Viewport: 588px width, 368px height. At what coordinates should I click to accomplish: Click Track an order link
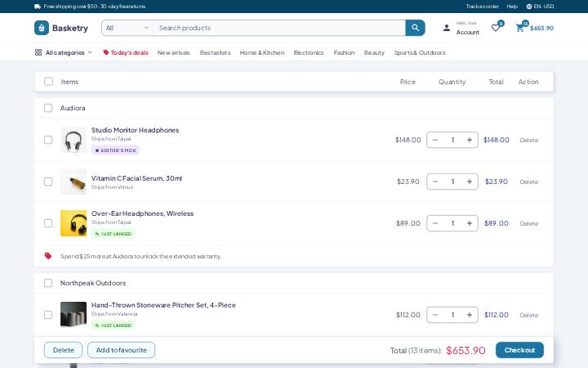482,7
